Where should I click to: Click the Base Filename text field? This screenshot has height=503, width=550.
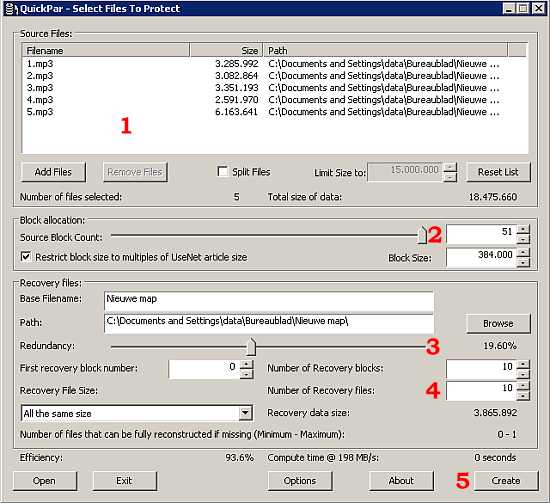[269, 301]
